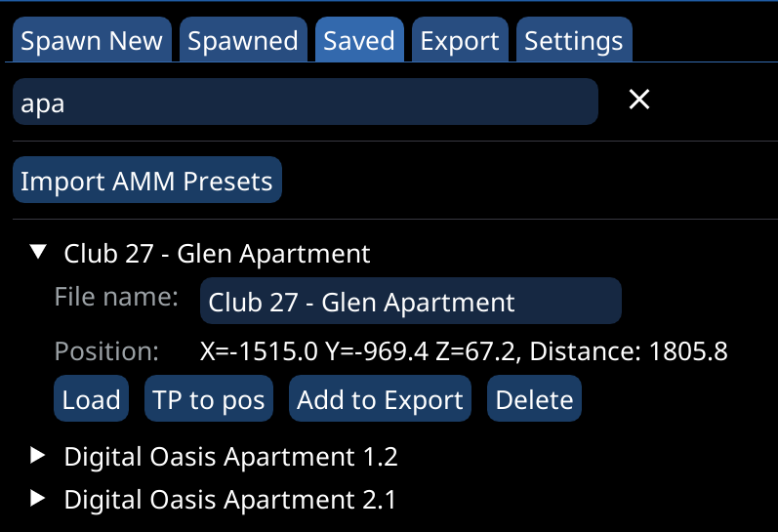778x532 pixels.
Task: Expand the Digital Oasis Apartment 1.2 arrow
Action: click(x=39, y=455)
